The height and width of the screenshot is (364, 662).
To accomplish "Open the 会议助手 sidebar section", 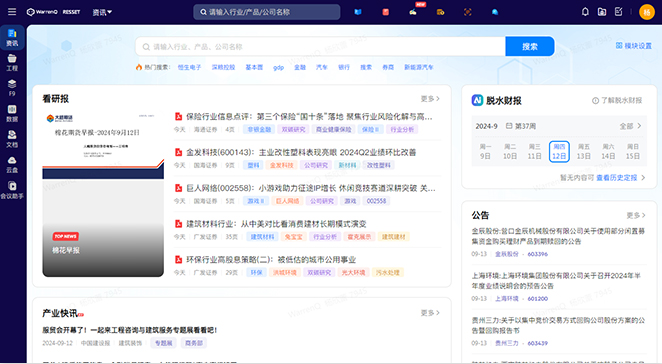I will point(12,190).
